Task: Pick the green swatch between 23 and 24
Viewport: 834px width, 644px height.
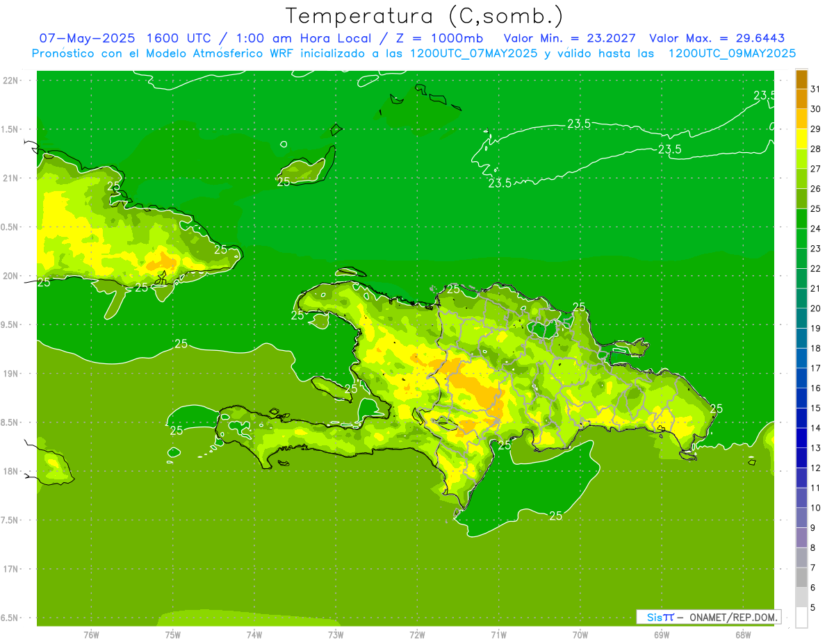Action: click(801, 238)
